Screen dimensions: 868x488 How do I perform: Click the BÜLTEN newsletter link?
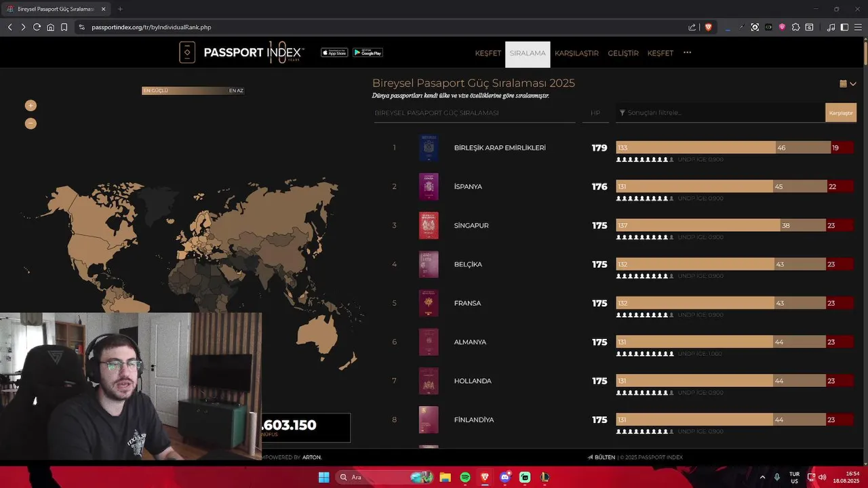[601, 457]
